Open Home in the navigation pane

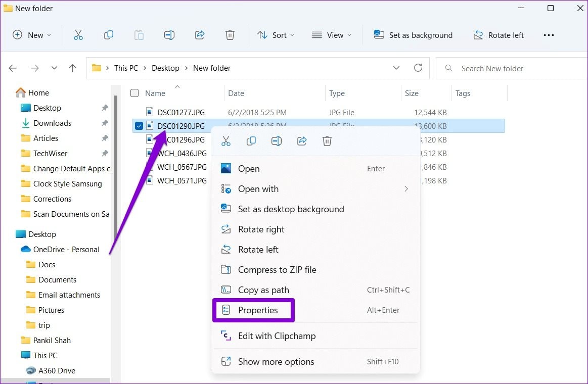[x=33, y=92]
